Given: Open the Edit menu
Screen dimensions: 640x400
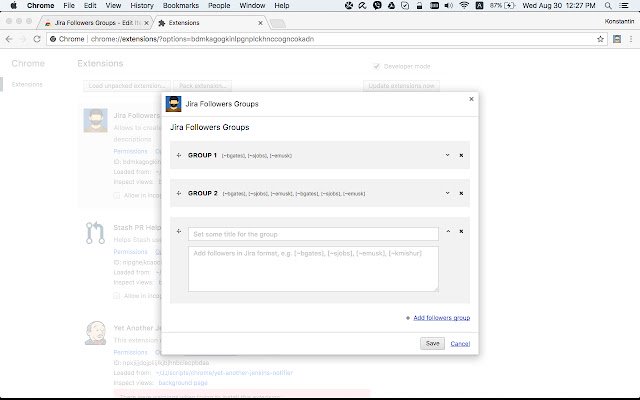Looking at the screenshot, I should (90, 5).
